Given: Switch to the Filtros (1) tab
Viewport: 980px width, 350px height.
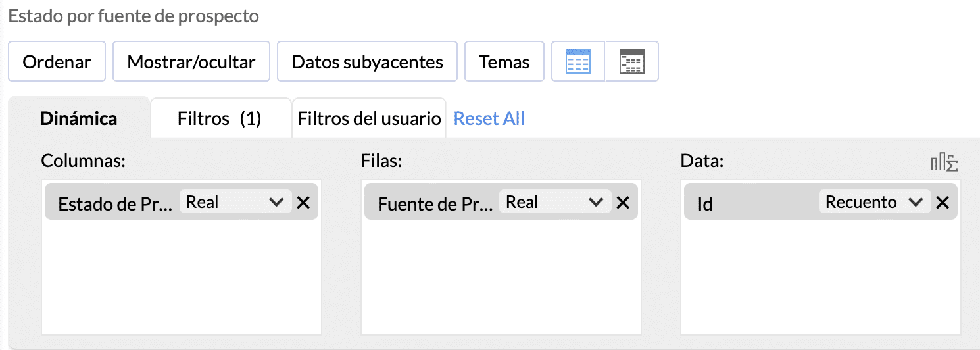Looking at the screenshot, I should tap(220, 118).
